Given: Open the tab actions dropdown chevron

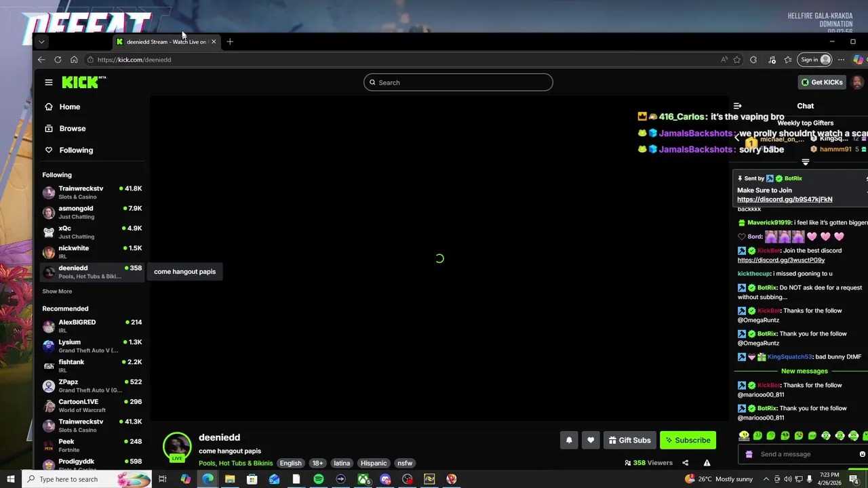Looking at the screenshot, I should pyautogui.click(x=41, y=41).
